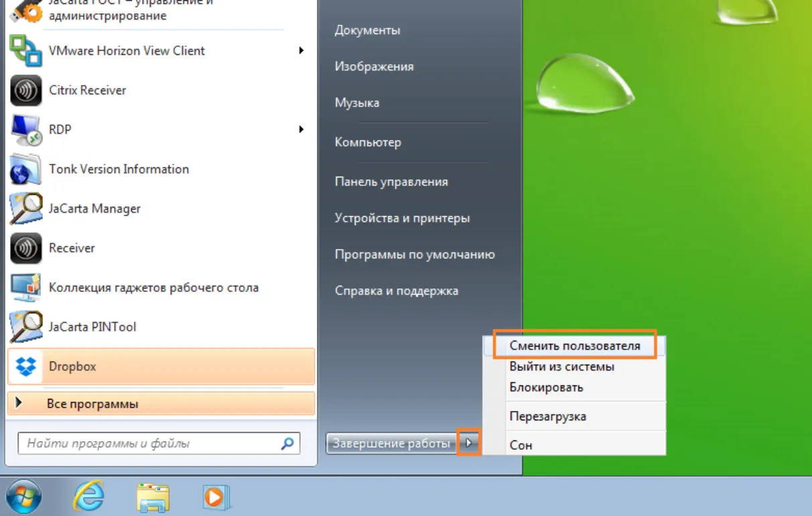The width and height of the screenshot is (812, 516).
Task: Launch JaCarta PINTool icon
Action: coord(26,327)
